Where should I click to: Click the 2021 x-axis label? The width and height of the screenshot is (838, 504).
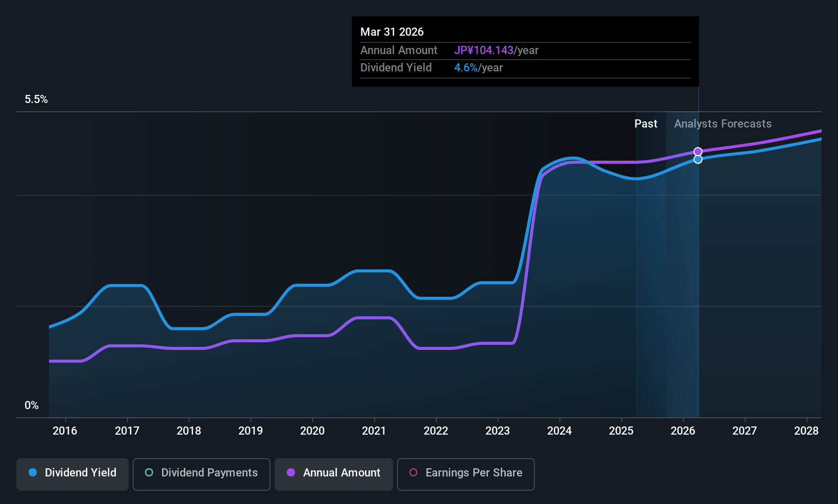click(x=374, y=431)
